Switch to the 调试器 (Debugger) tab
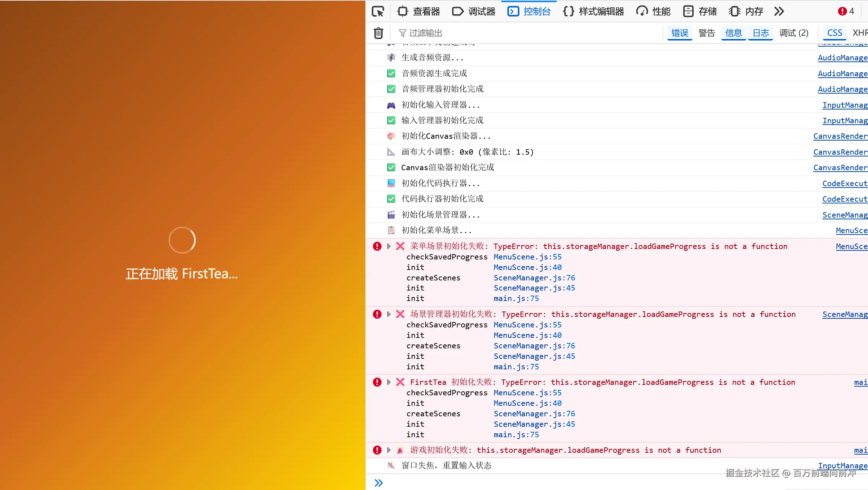868x490 pixels. (x=473, y=11)
